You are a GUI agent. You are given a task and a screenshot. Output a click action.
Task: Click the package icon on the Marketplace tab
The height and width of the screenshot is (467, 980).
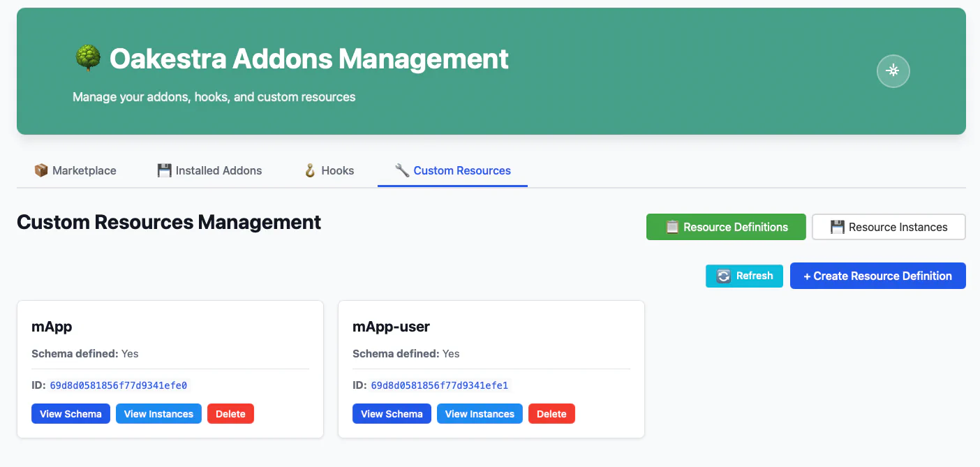pyautogui.click(x=41, y=170)
